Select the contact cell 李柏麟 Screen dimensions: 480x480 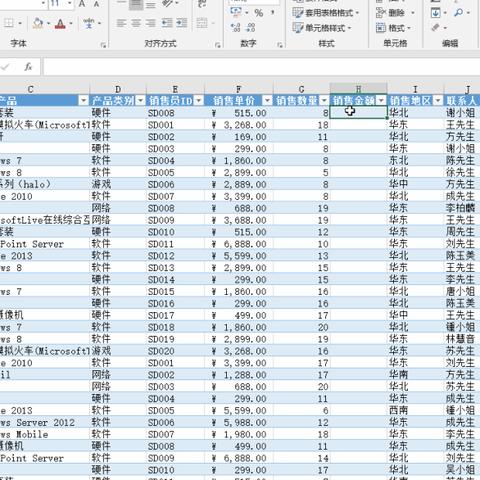462,208
